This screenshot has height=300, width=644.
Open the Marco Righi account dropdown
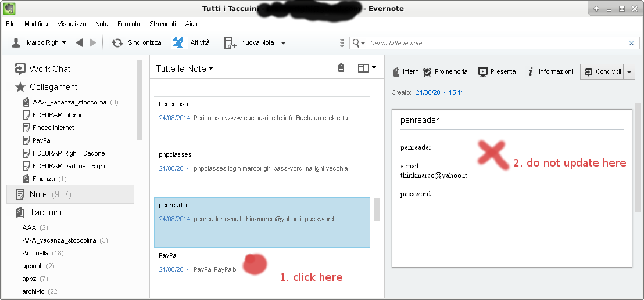[46, 42]
